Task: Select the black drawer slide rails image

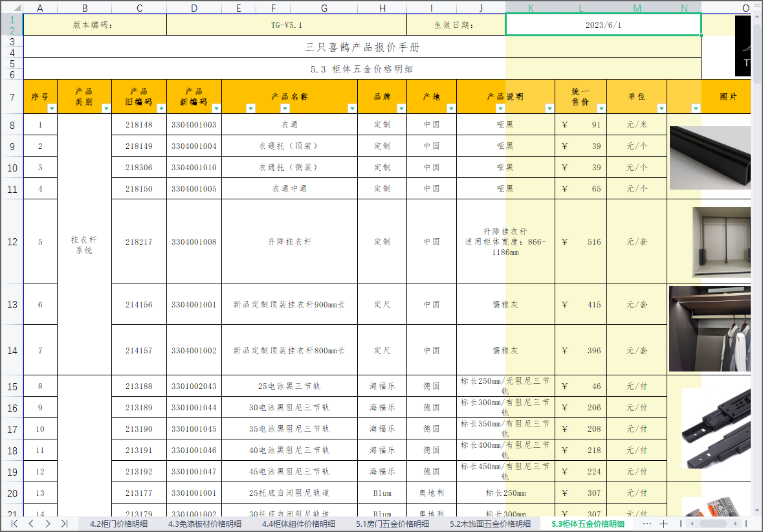Action: (716, 428)
